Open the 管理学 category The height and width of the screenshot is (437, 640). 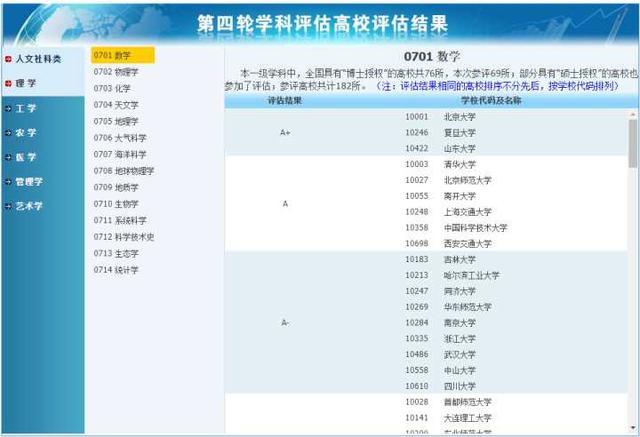(29, 182)
